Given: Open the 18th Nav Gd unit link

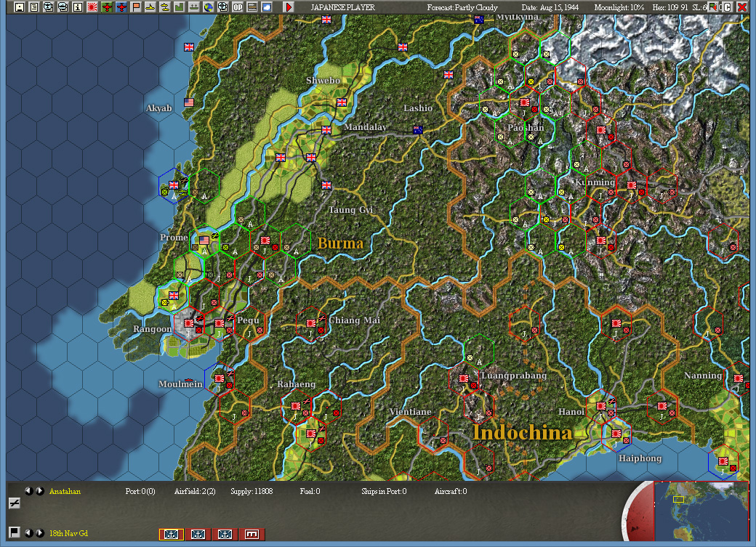Looking at the screenshot, I should (x=68, y=533).
